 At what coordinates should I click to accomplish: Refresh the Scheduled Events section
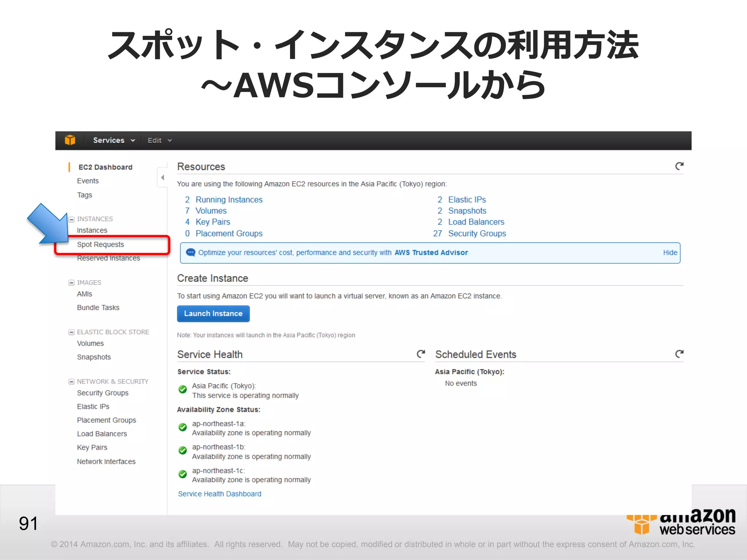(679, 354)
